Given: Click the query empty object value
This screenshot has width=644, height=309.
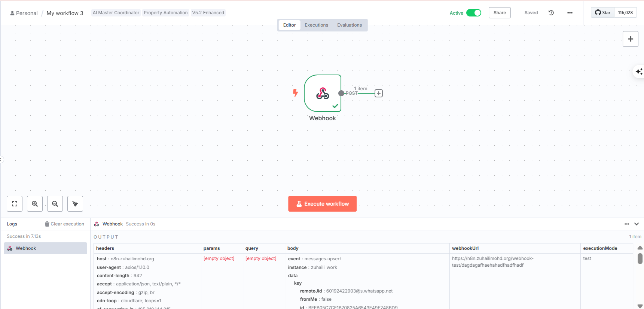Looking at the screenshot, I should 261,258.
